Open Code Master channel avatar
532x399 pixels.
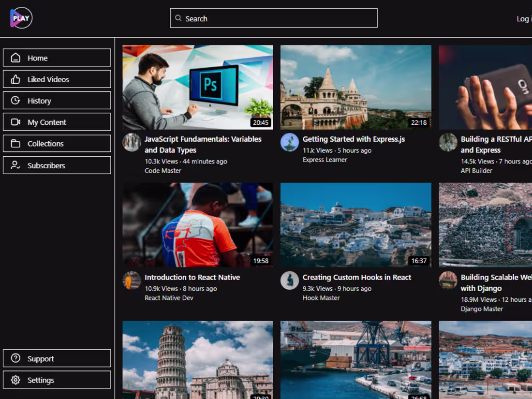[132, 142]
